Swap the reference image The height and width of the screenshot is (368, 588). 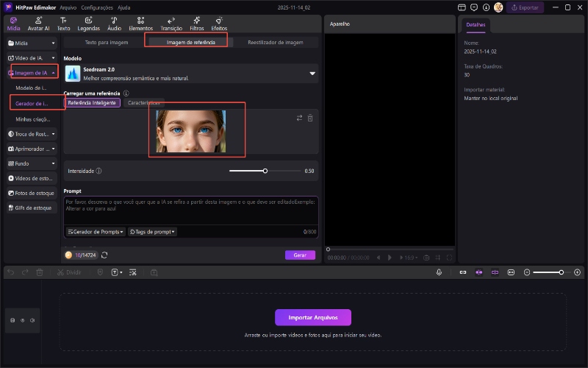pos(299,118)
